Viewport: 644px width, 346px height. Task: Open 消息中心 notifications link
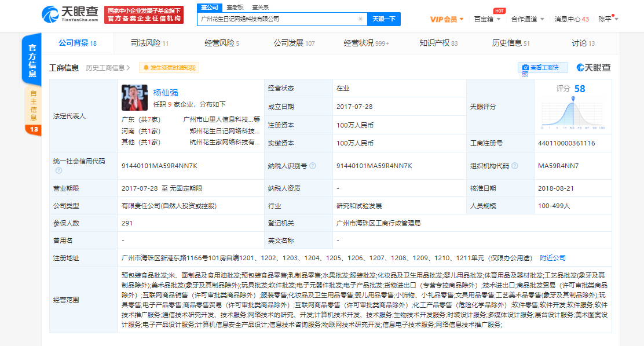pos(571,19)
